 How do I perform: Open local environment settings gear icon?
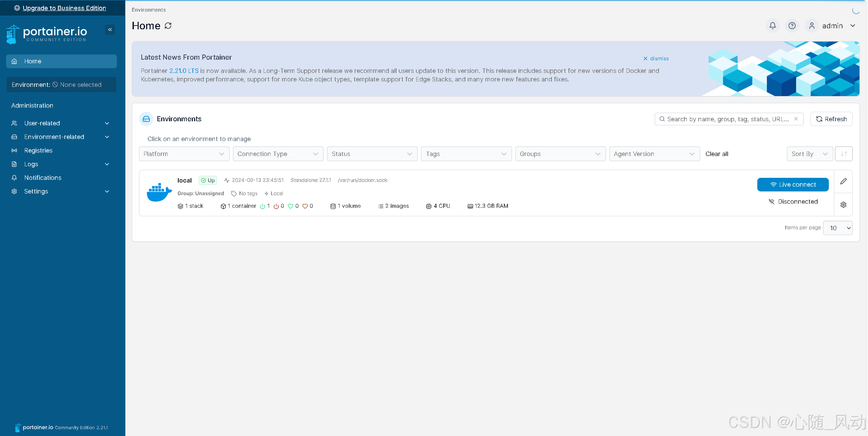(x=843, y=205)
